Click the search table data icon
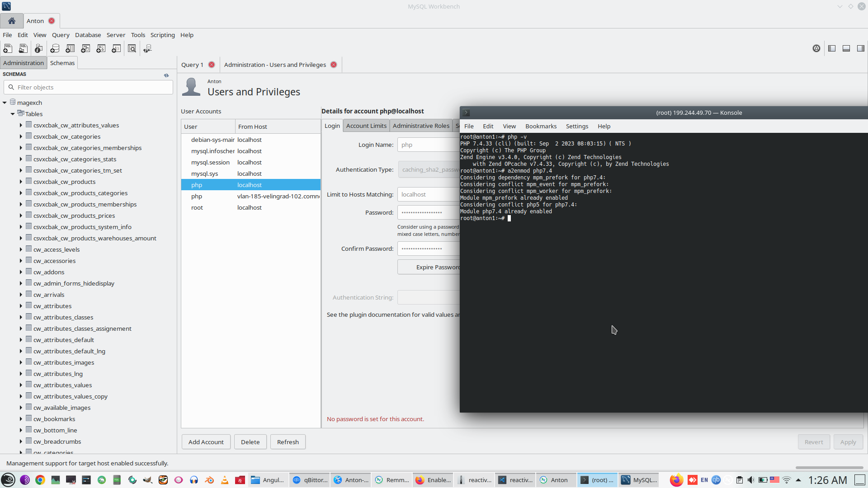The width and height of the screenshot is (868, 488). point(132,48)
